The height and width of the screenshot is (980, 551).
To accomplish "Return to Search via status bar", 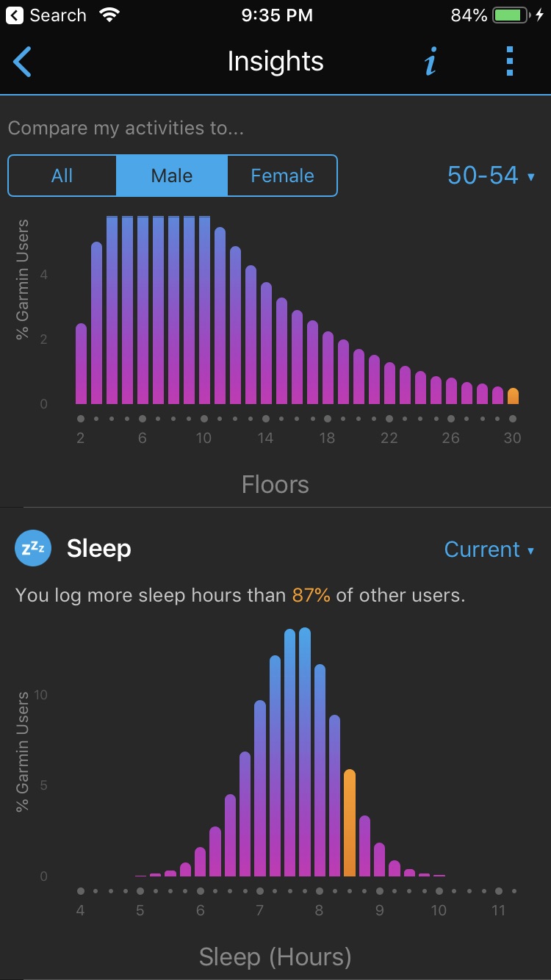I will (48, 15).
